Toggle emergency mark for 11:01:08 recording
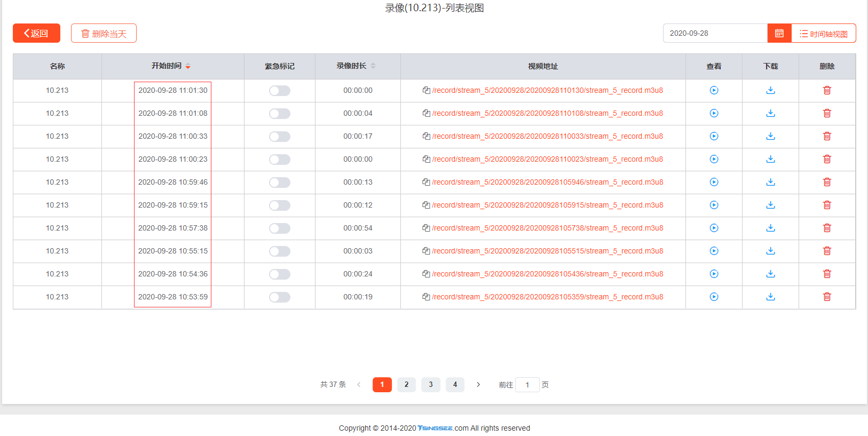Viewport: 868px width, 436px height. (x=280, y=114)
